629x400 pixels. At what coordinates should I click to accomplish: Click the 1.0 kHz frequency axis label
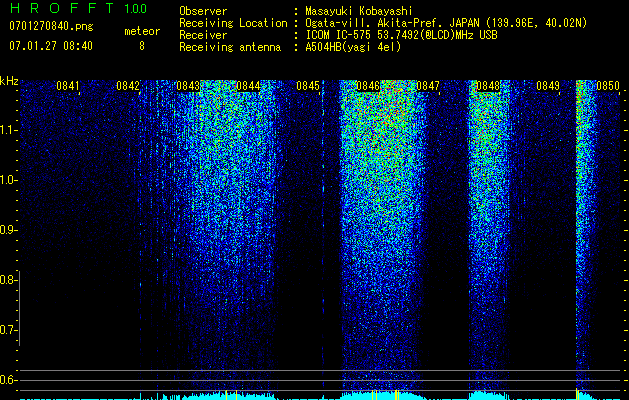click(8, 180)
